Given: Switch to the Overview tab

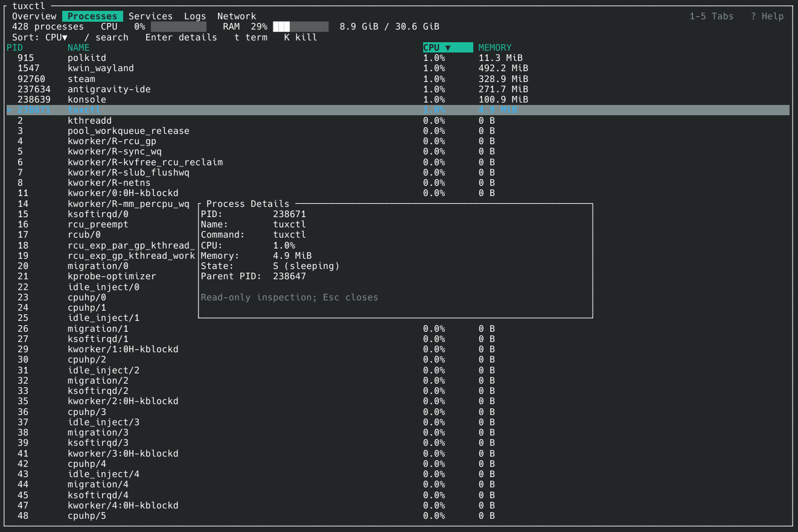Looking at the screenshot, I should point(34,16).
